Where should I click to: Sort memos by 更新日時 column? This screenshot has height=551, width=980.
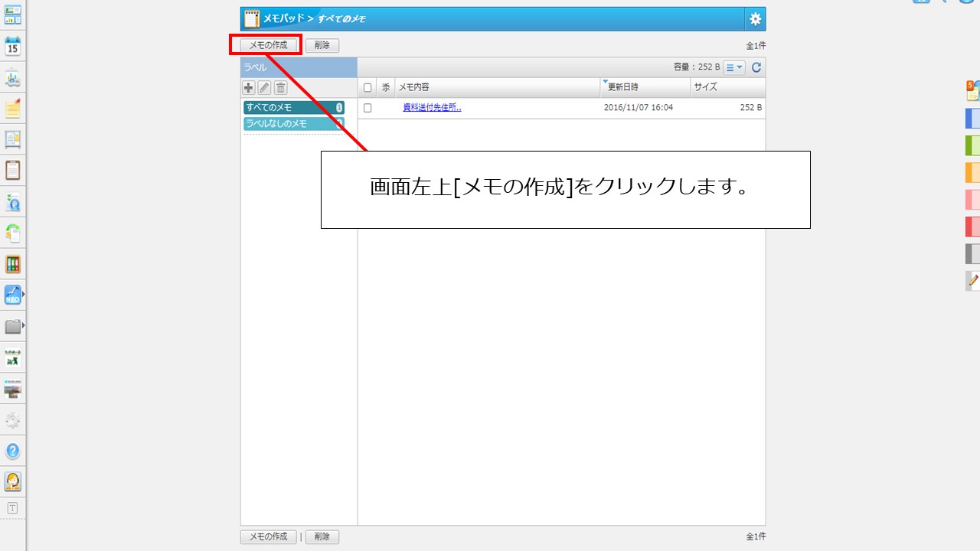[622, 87]
